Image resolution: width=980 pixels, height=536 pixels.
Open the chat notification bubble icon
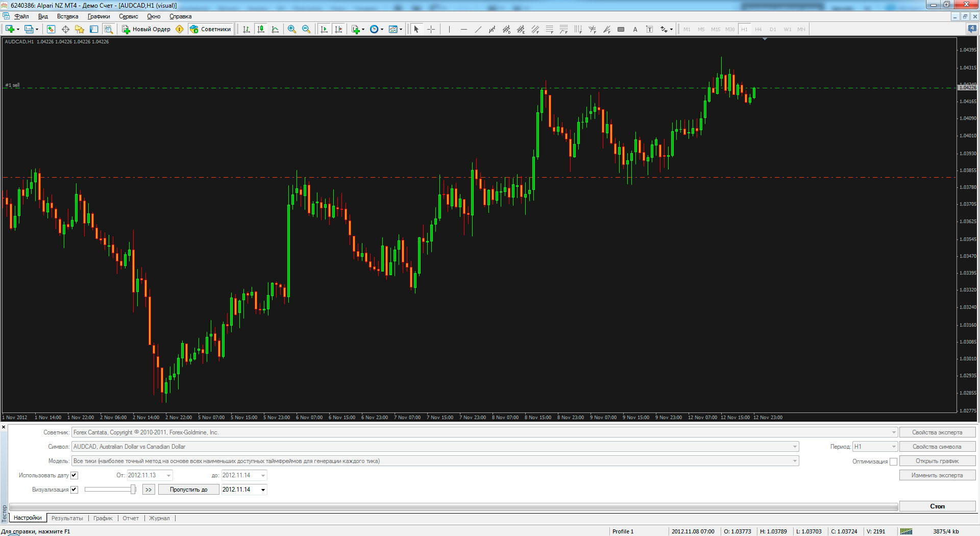pyautogui.click(x=972, y=29)
